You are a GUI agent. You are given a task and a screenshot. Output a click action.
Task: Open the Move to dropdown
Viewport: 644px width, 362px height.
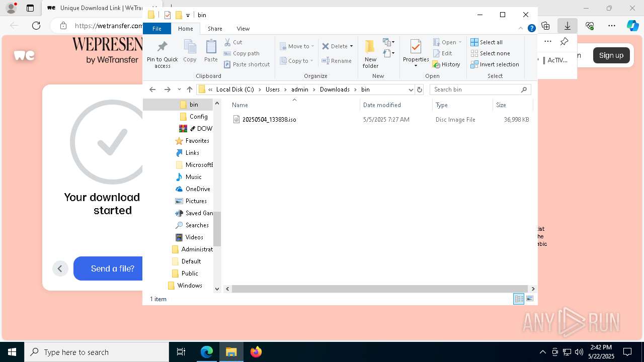point(297,46)
